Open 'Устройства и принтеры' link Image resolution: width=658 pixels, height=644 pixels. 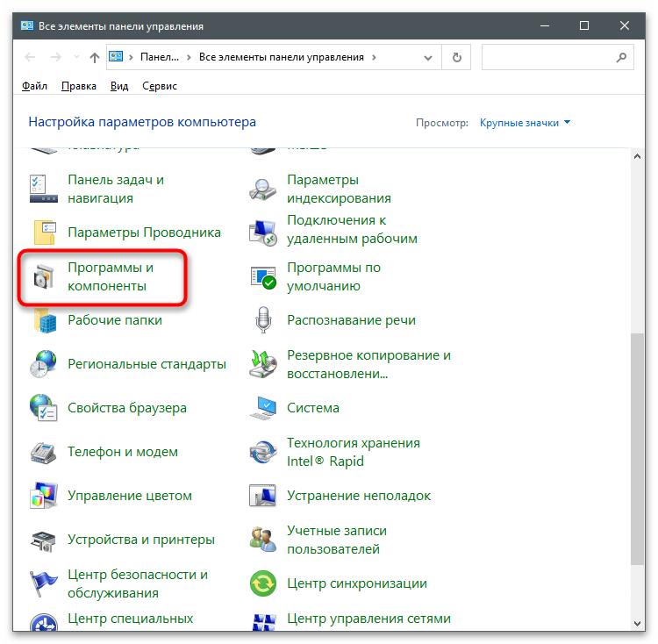point(141,540)
